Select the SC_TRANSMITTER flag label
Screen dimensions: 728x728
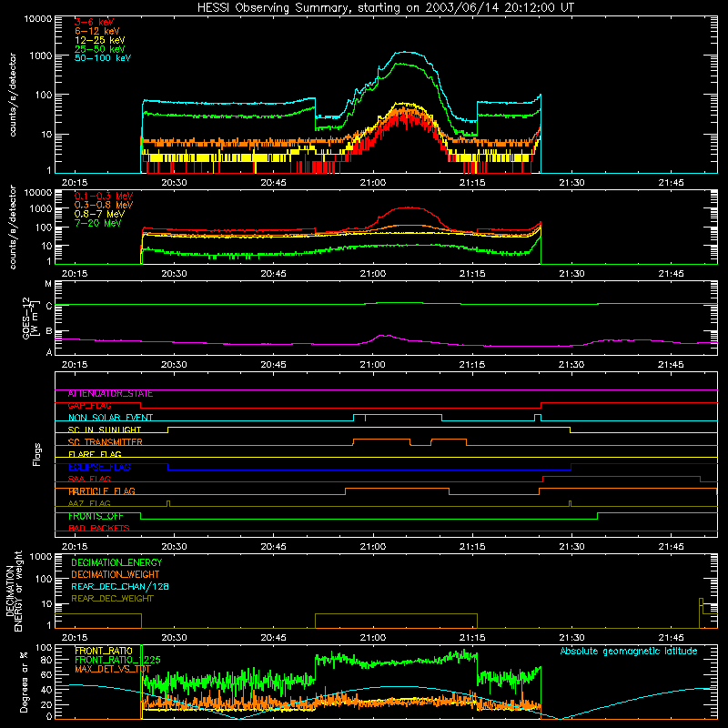105,442
